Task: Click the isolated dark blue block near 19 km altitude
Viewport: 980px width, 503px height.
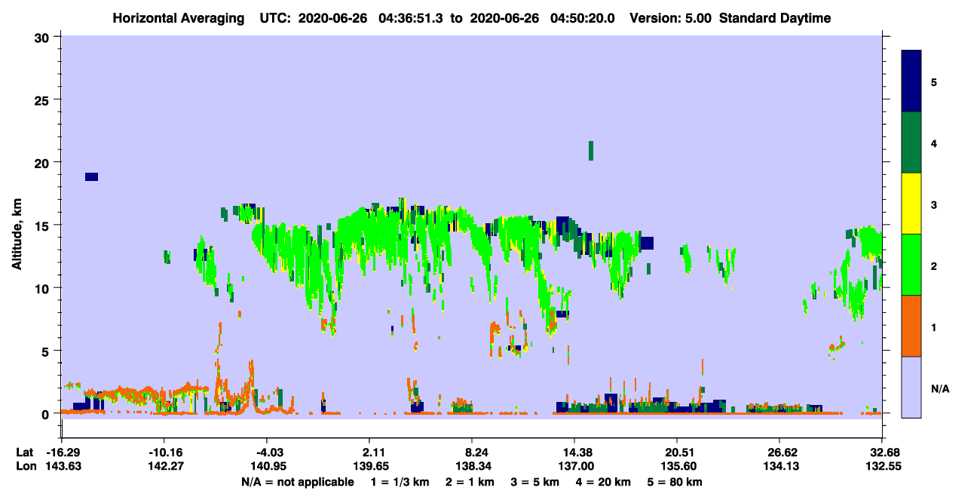Action: [x=91, y=176]
